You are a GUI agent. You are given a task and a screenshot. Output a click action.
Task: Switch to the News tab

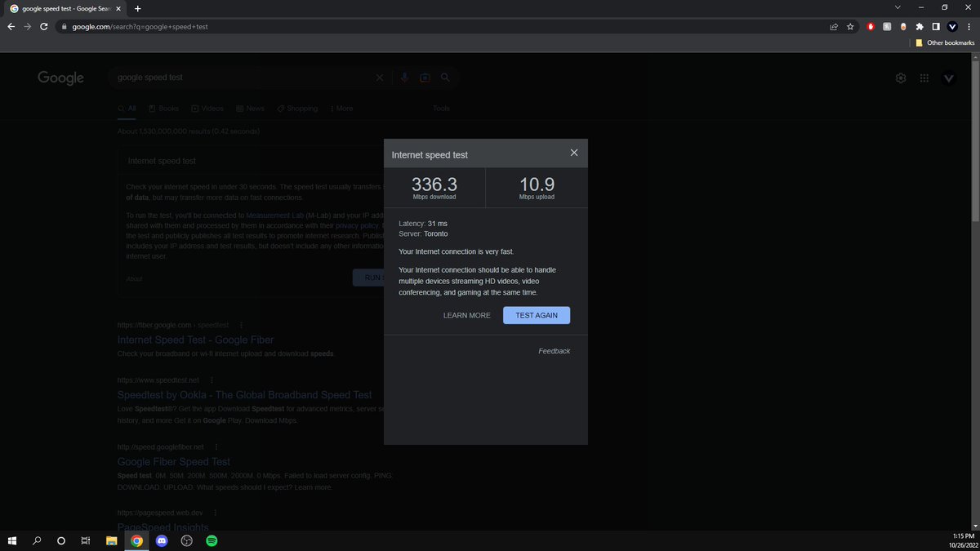point(250,109)
